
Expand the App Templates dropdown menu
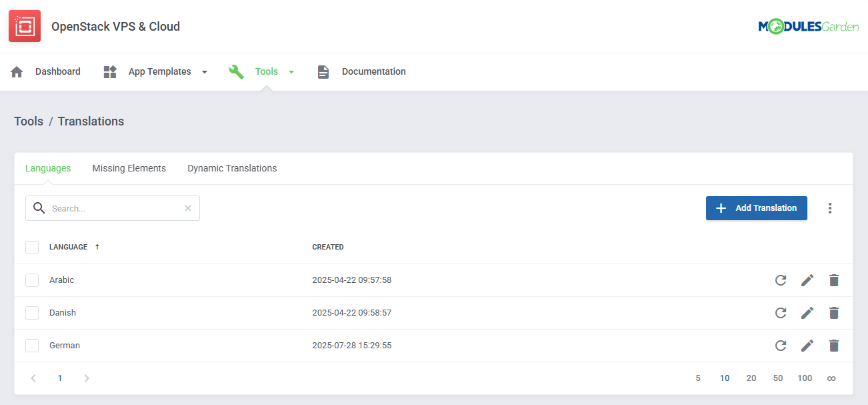click(x=204, y=72)
